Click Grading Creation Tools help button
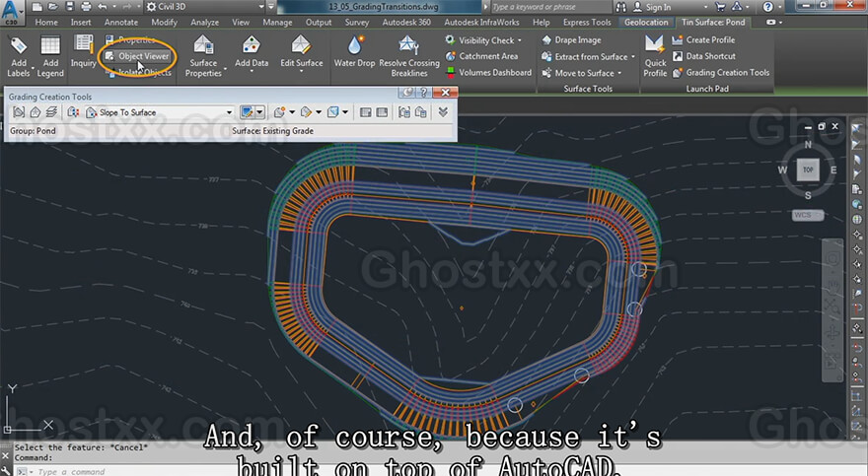Screen dimensions: 868x476 click(423, 92)
